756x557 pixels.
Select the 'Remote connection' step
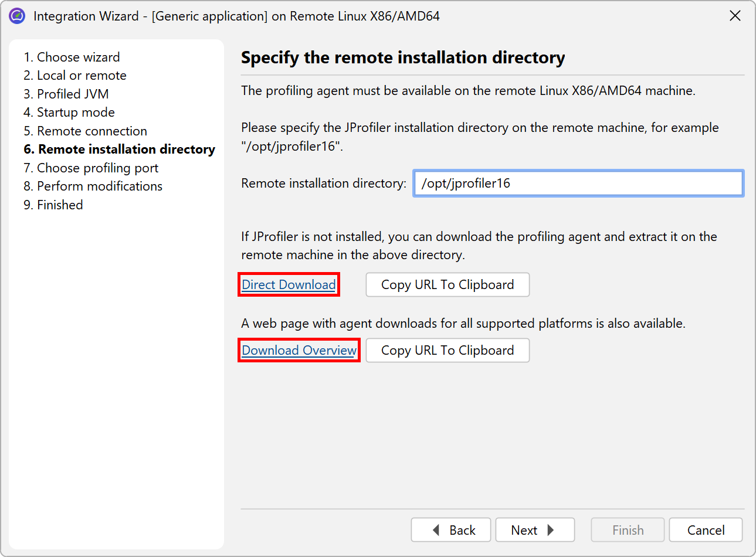coord(86,131)
